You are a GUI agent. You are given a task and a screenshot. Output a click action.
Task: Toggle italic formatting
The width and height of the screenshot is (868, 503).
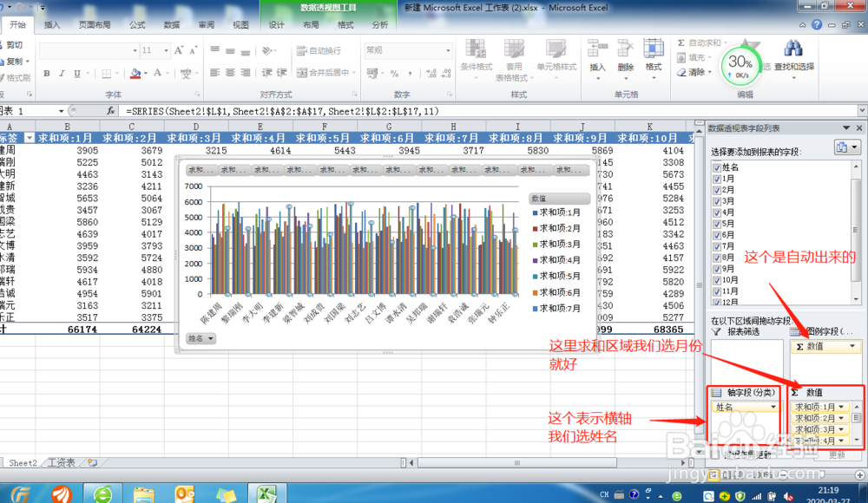62,73
